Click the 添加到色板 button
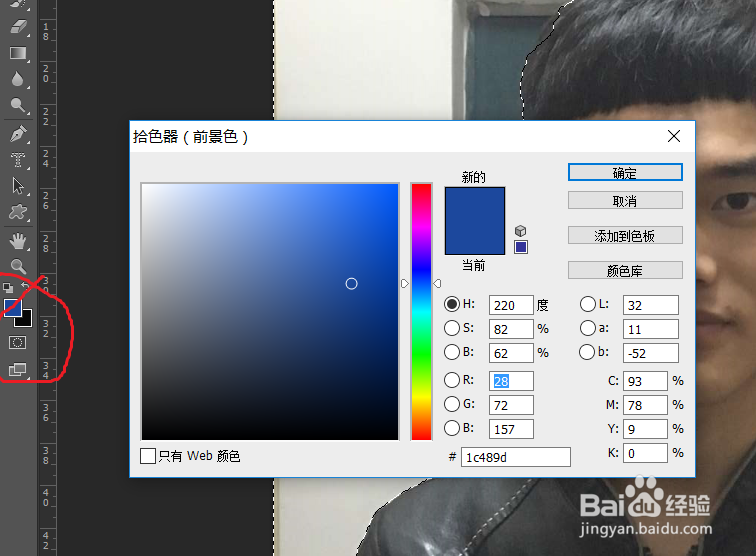The height and width of the screenshot is (556, 756). [x=625, y=235]
